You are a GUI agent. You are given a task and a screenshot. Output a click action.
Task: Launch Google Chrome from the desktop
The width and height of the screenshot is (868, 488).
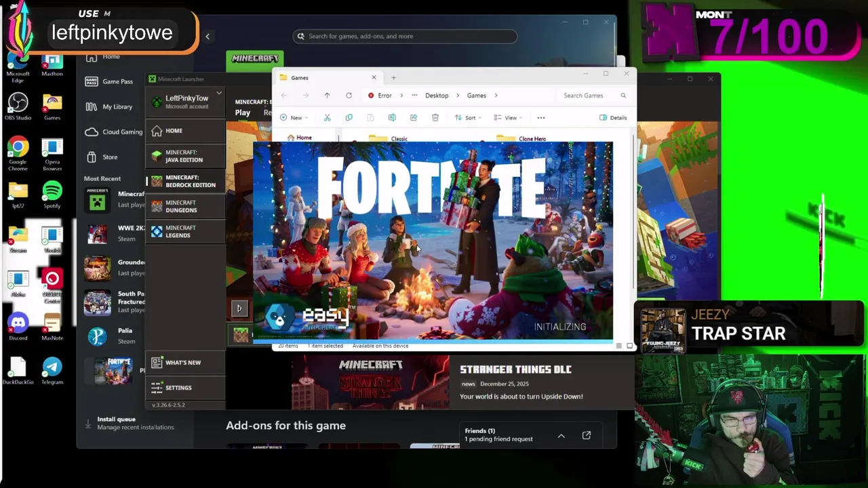(x=18, y=152)
